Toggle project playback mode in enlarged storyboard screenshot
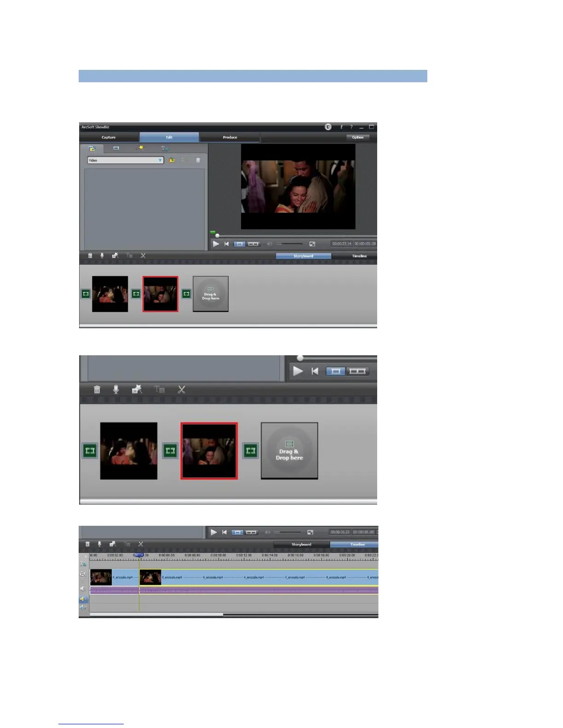 point(357,371)
